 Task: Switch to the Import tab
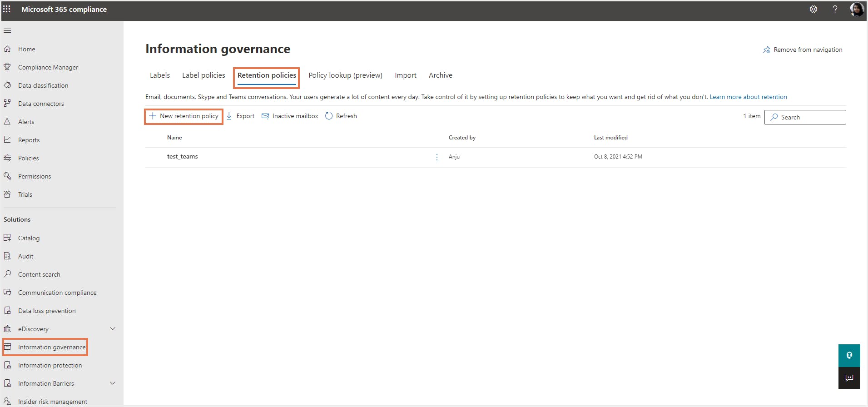coord(406,75)
